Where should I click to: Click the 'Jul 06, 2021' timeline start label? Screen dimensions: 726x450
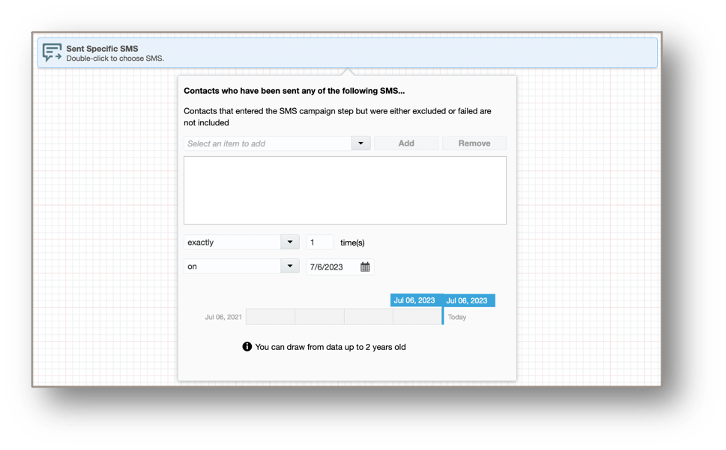pos(223,317)
